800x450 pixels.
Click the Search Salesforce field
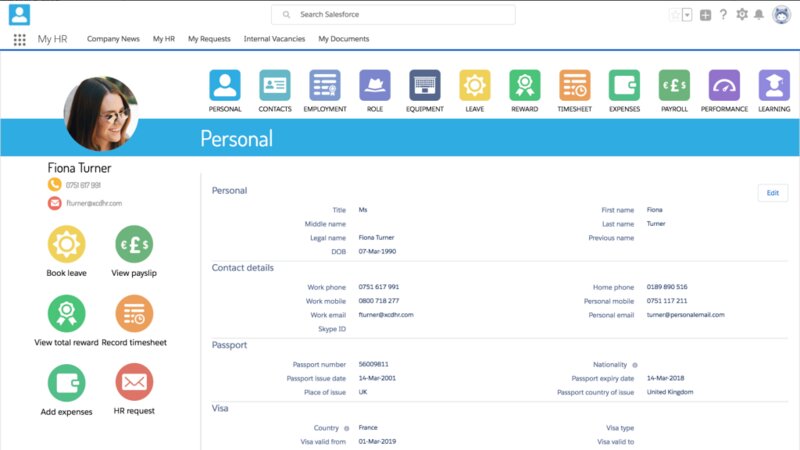point(393,15)
